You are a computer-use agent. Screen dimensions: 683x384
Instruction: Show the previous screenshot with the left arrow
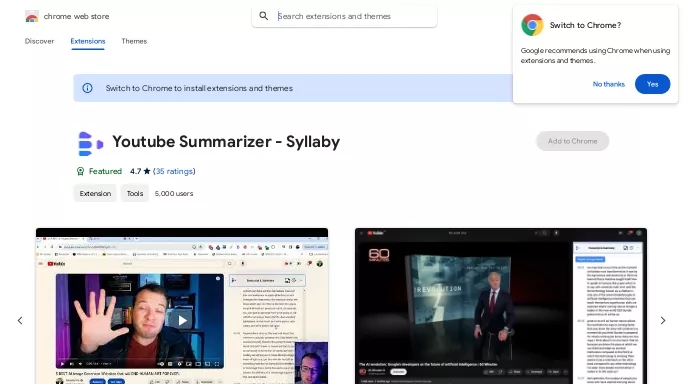(x=20, y=320)
